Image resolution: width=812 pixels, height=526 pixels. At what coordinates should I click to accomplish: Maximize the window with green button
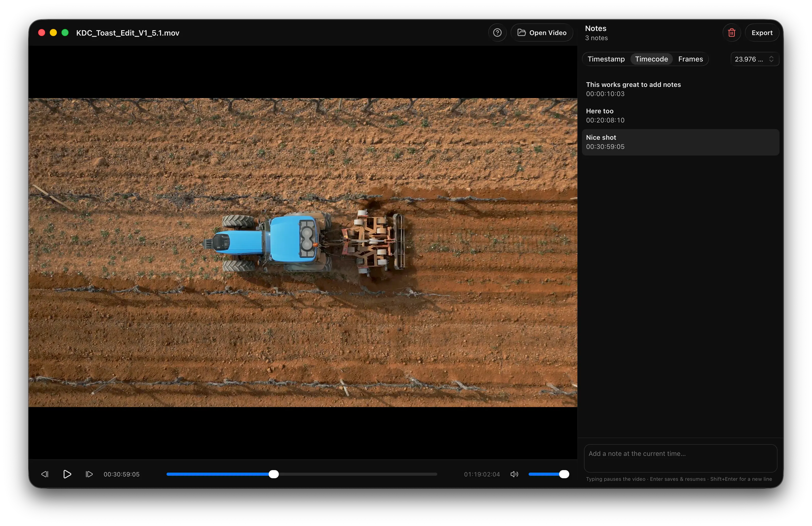[65, 33]
